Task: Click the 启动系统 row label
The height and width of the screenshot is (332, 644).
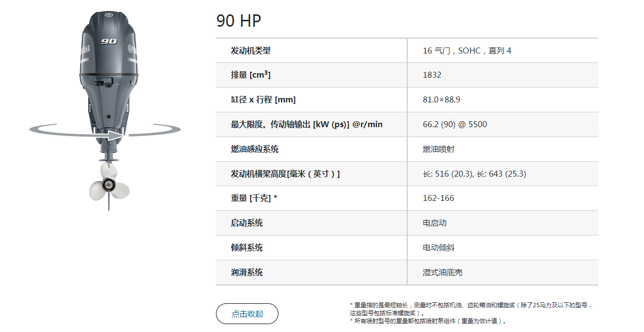Action: click(x=247, y=223)
